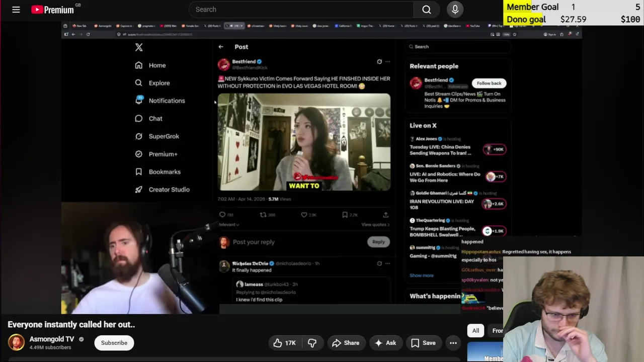644x362 pixels.
Task: Open the Relevant replies sort dropdown
Action: 229,225
